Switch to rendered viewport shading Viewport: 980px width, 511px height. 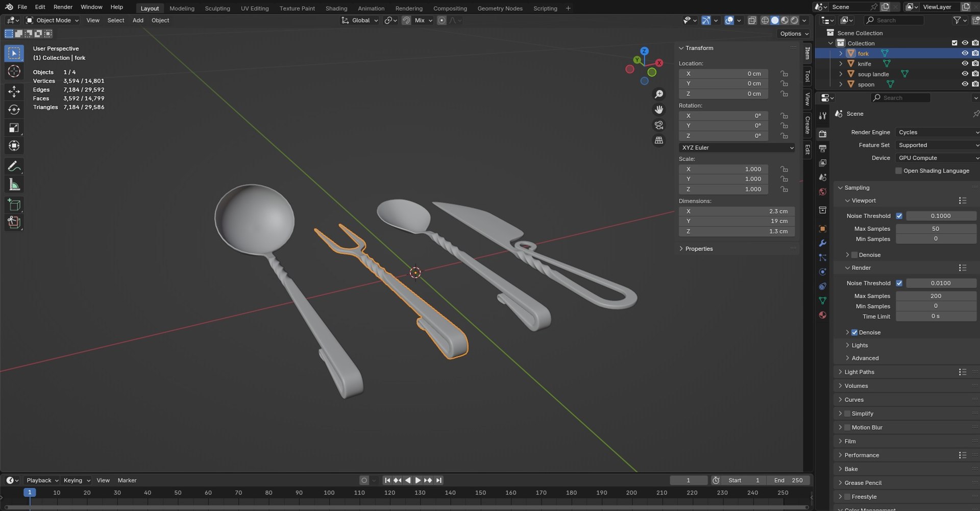(794, 20)
